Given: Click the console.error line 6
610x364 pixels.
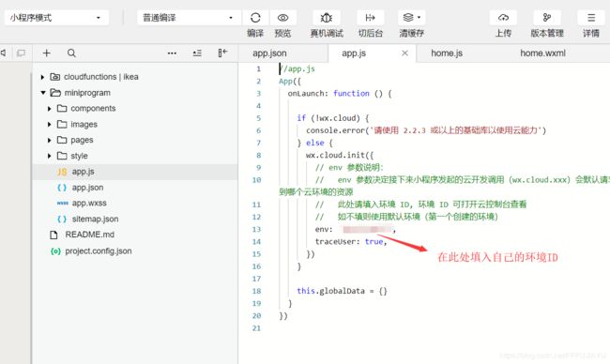Looking at the screenshot, I should (426, 130).
